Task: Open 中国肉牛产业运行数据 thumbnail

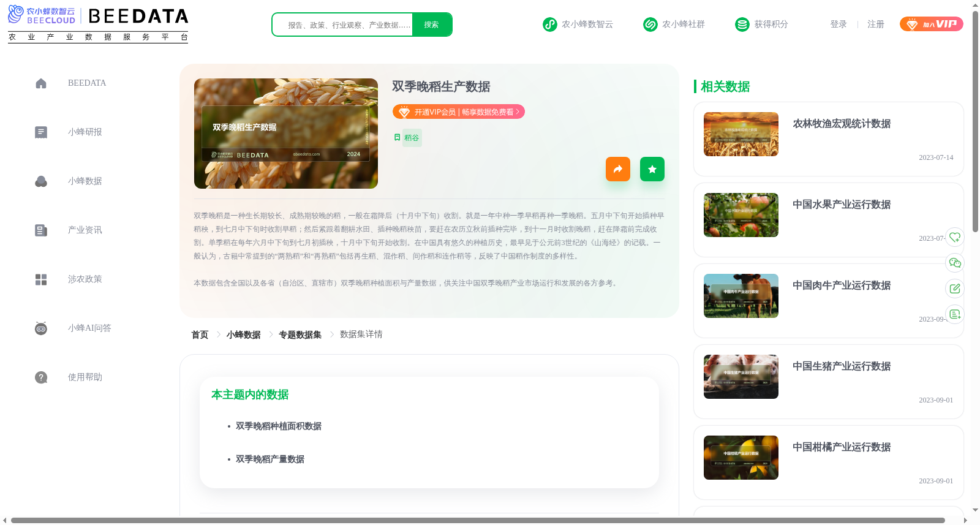Action: (x=741, y=296)
